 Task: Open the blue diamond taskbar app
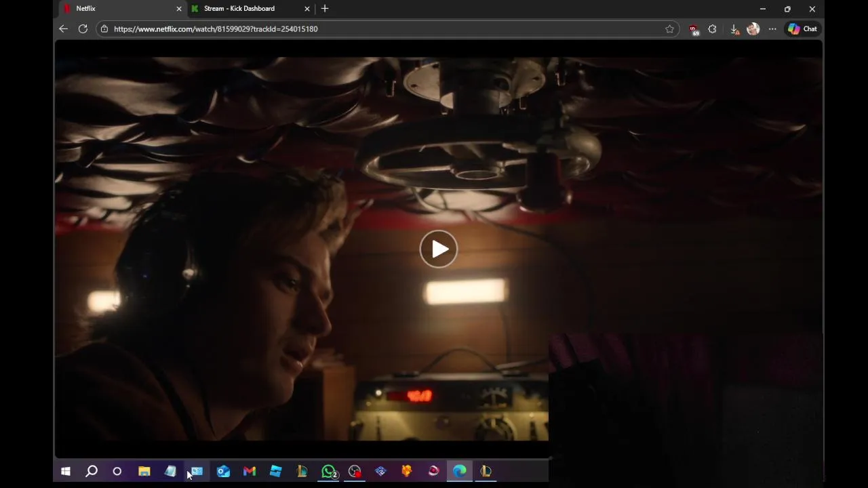[380, 471]
